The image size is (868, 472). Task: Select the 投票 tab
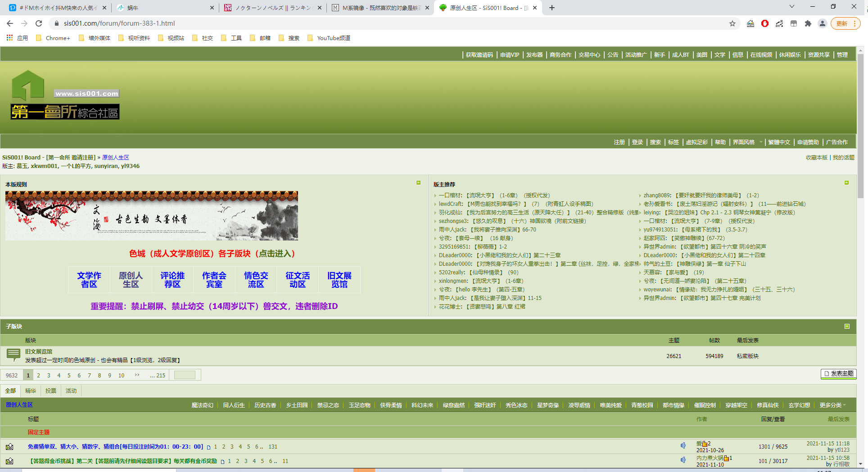point(51,391)
